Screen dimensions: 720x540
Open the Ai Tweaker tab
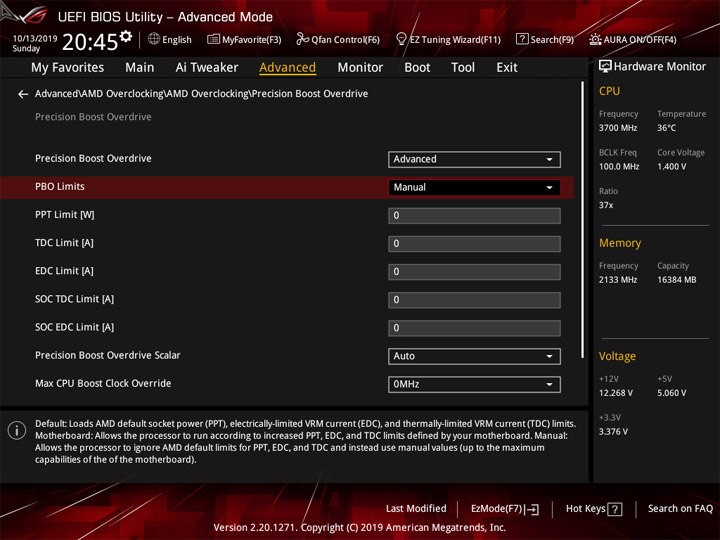(x=207, y=68)
